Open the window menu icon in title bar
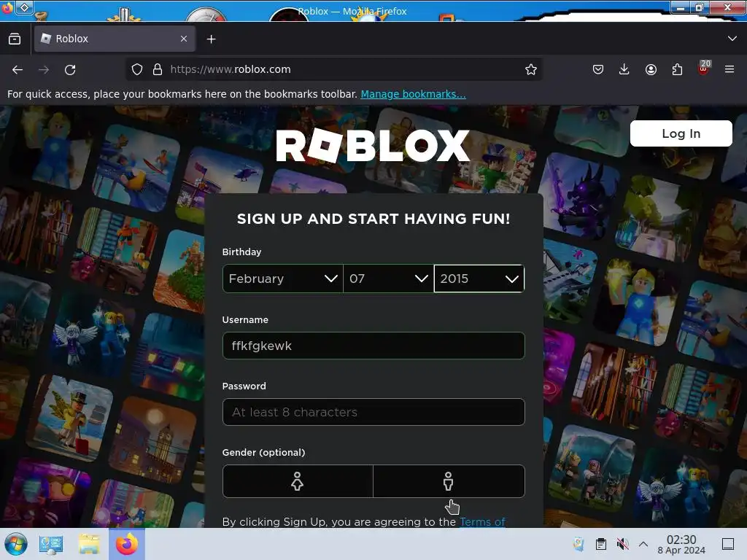Screen dimensions: 747x560 25,7
